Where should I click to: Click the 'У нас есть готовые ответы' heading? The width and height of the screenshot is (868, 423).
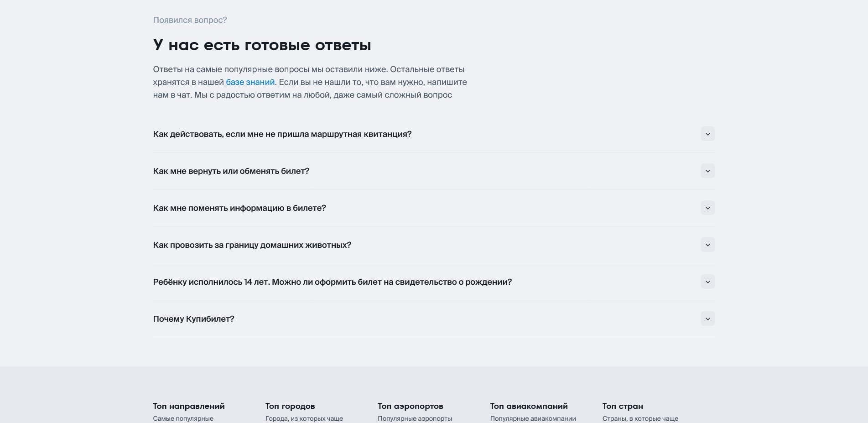click(x=262, y=45)
